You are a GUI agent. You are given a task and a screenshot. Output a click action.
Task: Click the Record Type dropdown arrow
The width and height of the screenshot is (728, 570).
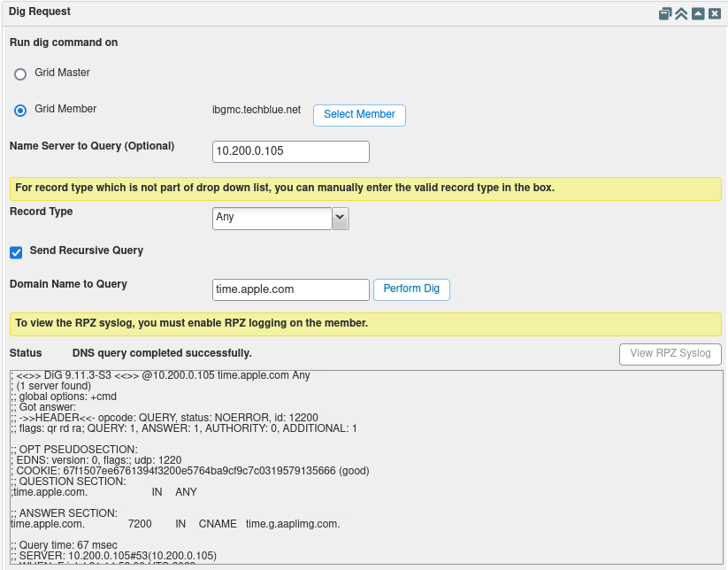(x=340, y=218)
